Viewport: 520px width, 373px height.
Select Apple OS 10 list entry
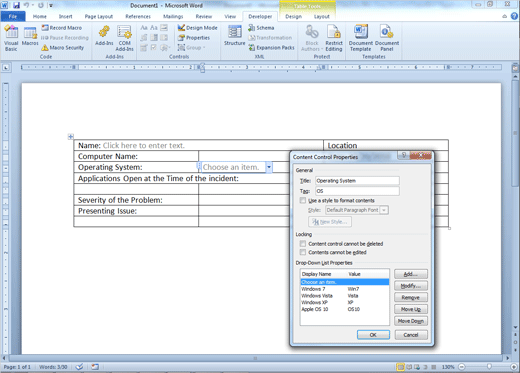point(345,309)
